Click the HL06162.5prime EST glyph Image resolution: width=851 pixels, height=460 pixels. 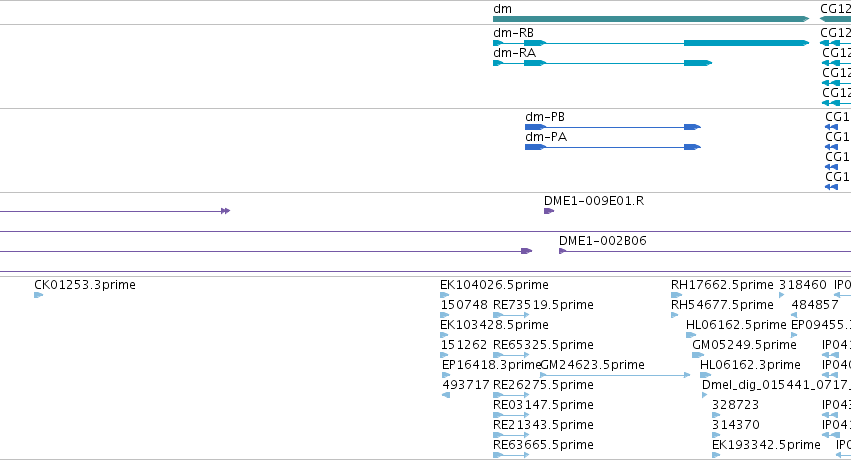(691, 335)
